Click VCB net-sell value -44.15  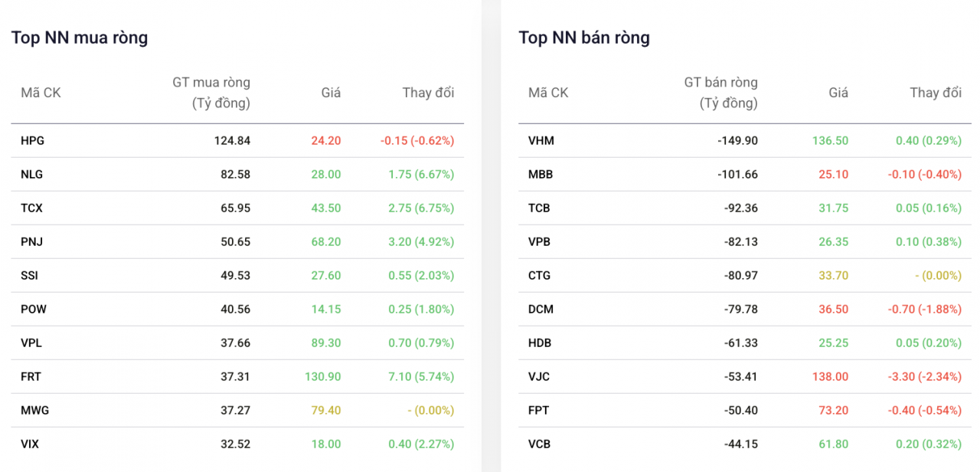(741, 444)
